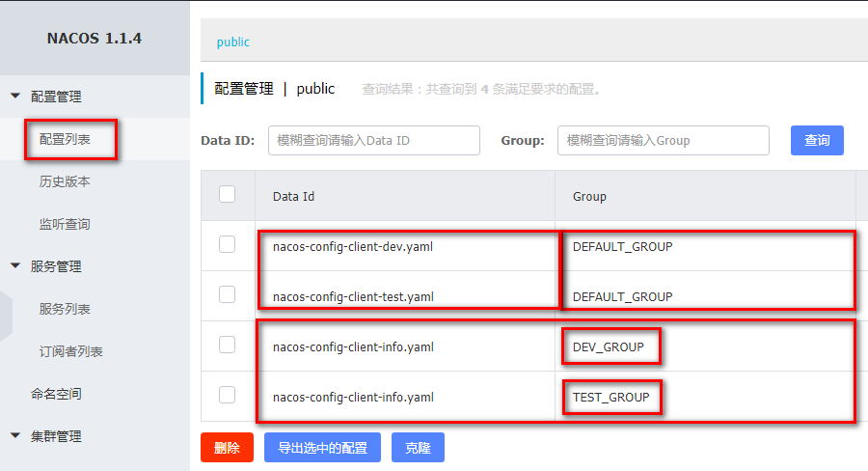Collapse the 配置管理 menu arrow
This screenshot has width=868, height=471.
(15, 96)
